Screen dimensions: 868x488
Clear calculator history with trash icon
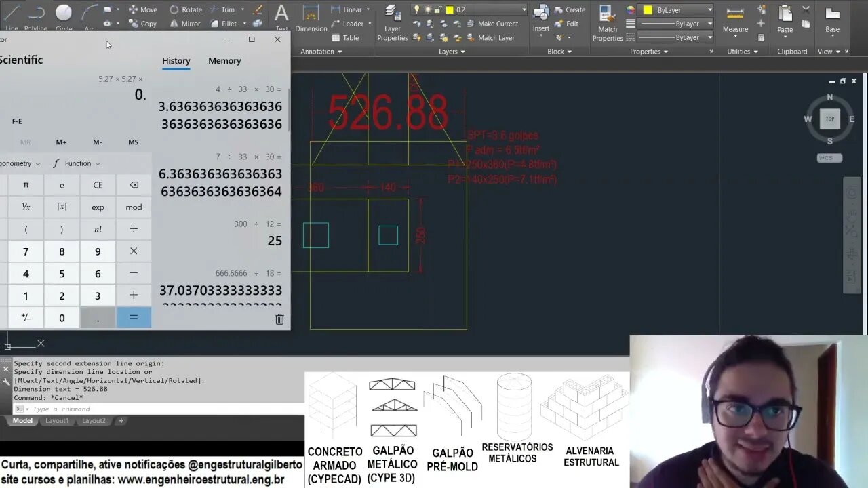click(x=279, y=319)
